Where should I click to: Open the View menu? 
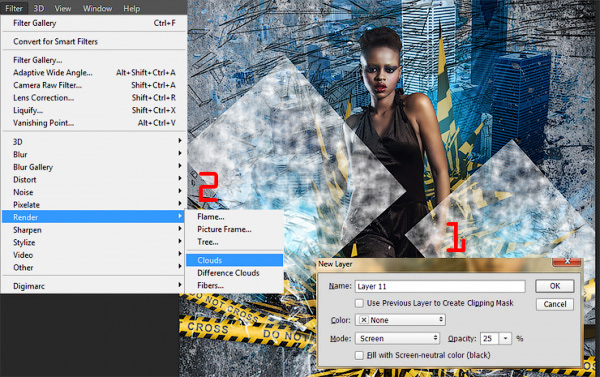coord(62,8)
